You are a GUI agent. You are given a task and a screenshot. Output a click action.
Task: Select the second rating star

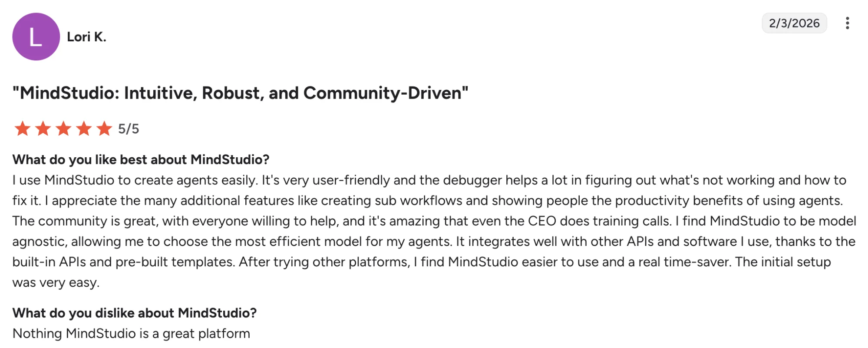pos(43,129)
